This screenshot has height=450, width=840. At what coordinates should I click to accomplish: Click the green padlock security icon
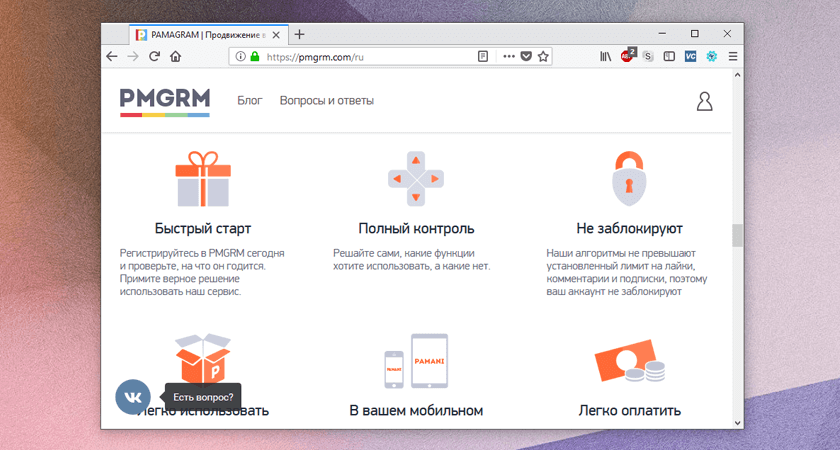[x=254, y=56]
